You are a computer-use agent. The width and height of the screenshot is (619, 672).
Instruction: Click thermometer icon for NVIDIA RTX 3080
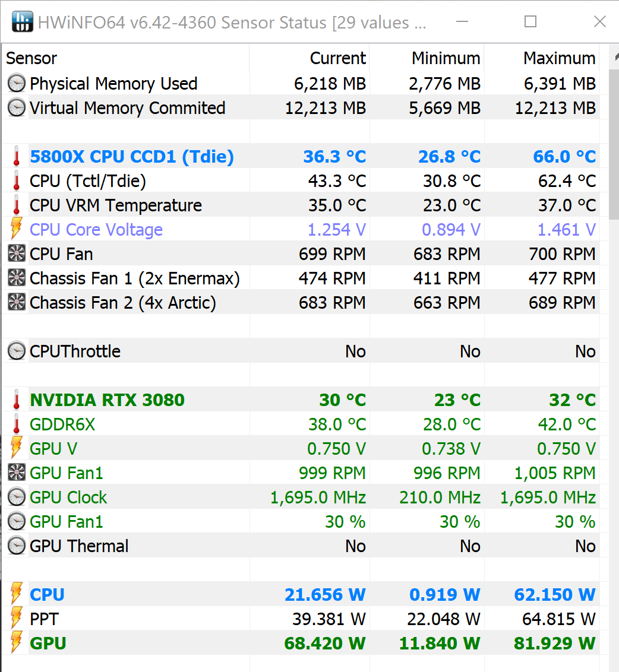click(x=17, y=400)
